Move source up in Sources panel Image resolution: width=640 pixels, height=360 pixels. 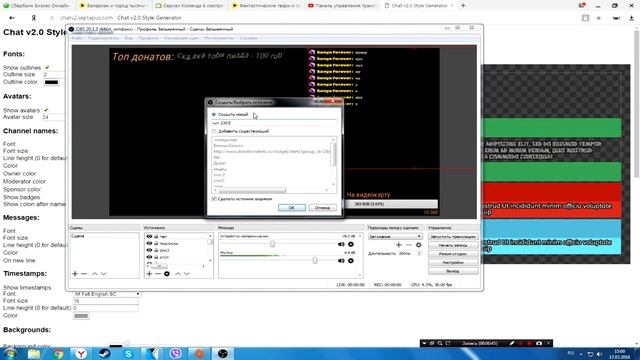(x=178, y=274)
